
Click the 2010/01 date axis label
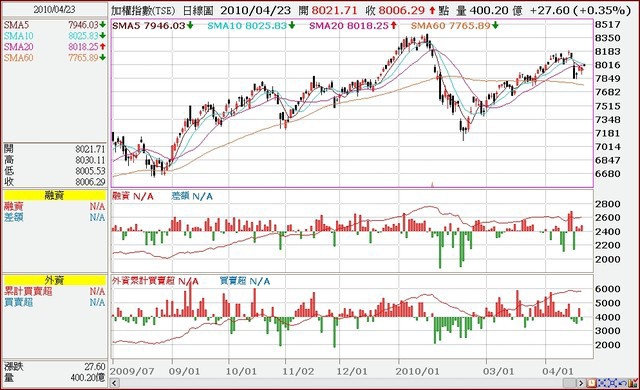pos(417,372)
